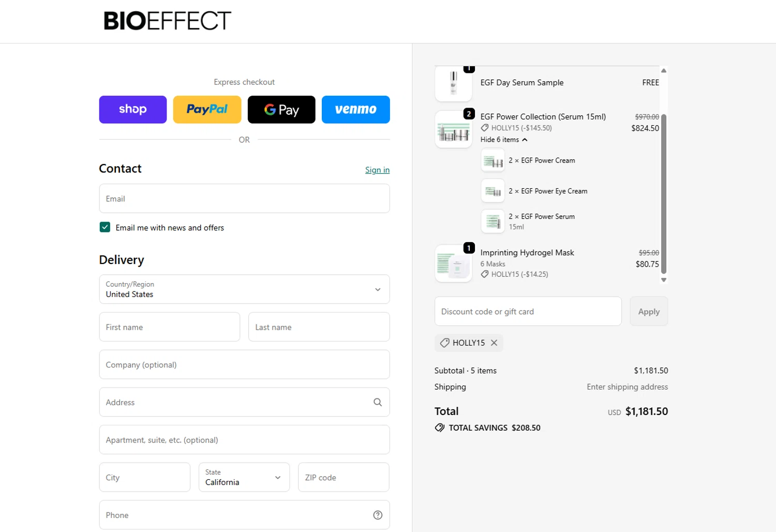Viewport: 776px width, 532px height.
Task: Choose Google Pay express checkout
Action: pyautogui.click(x=281, y=109)
